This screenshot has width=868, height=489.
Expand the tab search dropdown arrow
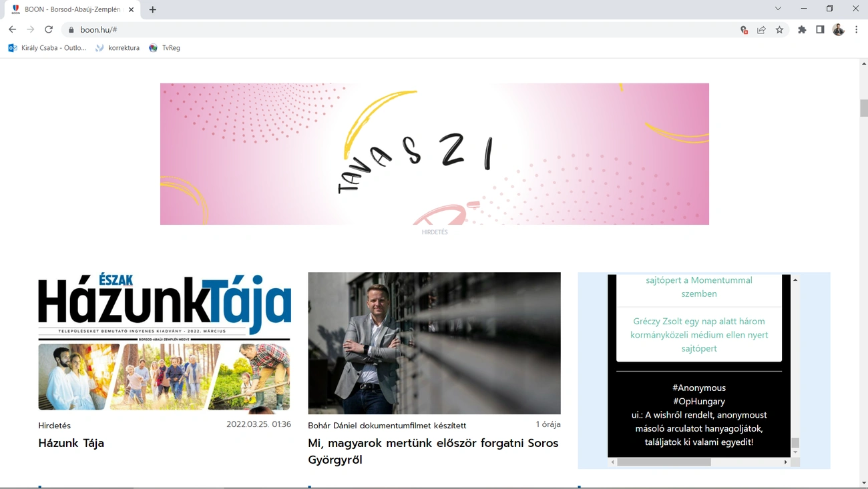click(x=778, y=9)
